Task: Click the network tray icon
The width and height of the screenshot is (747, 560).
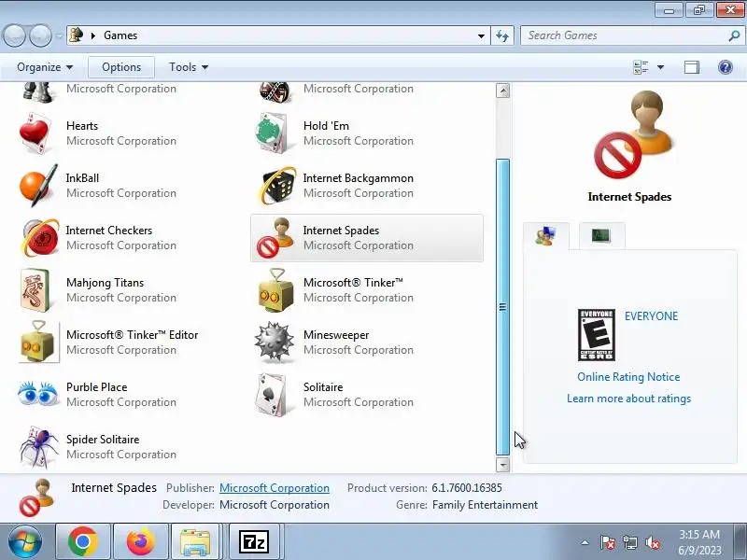Action: pos(629,542)
